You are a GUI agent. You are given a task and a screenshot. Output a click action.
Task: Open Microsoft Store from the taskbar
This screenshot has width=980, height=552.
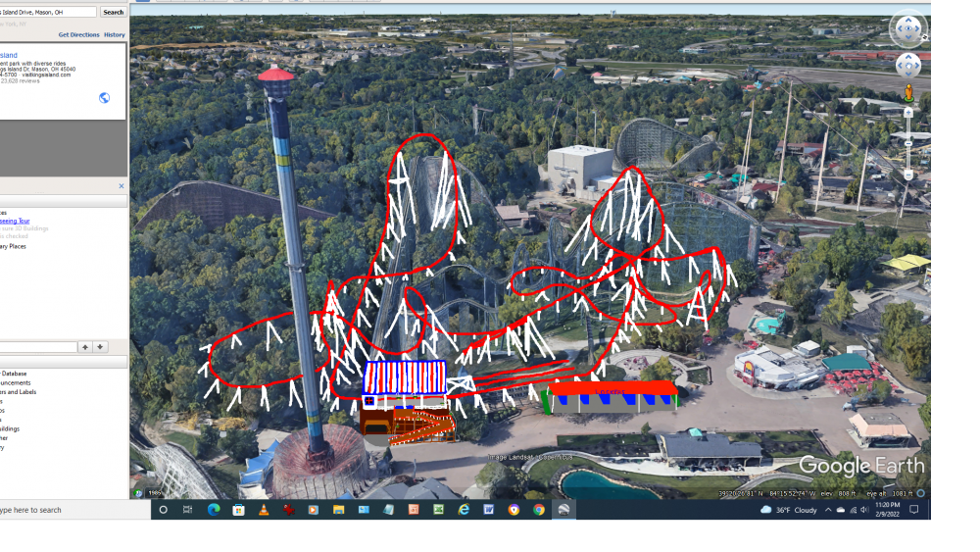click(238, 510)
